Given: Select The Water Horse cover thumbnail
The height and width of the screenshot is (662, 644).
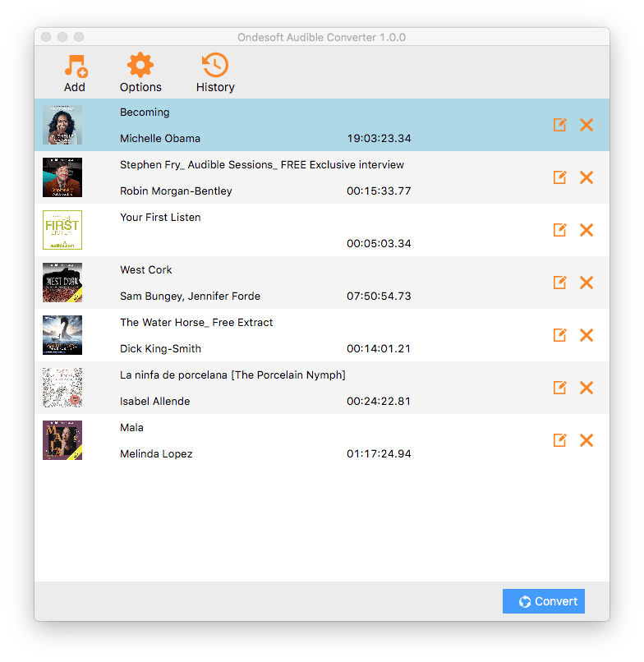Looking at the screenshot, I should click(62, 335).
